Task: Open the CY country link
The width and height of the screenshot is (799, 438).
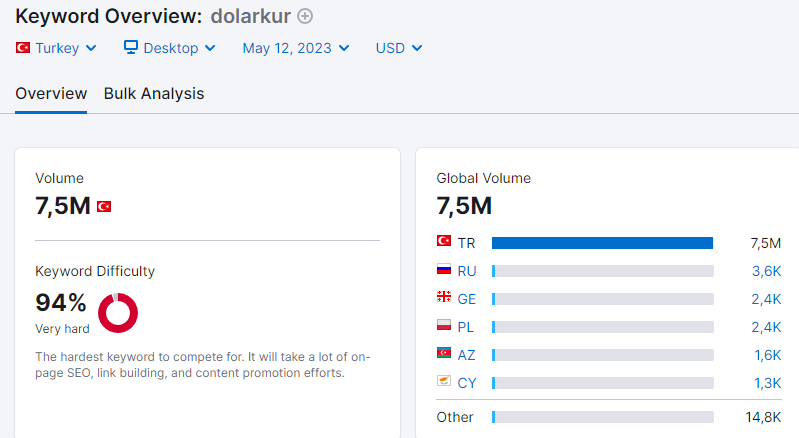Action: (467, 383)
